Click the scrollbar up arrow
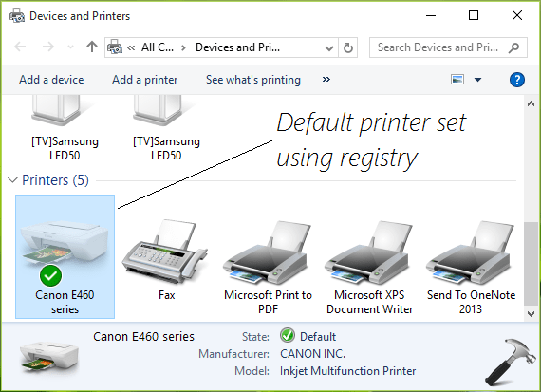 pos(531,103)
